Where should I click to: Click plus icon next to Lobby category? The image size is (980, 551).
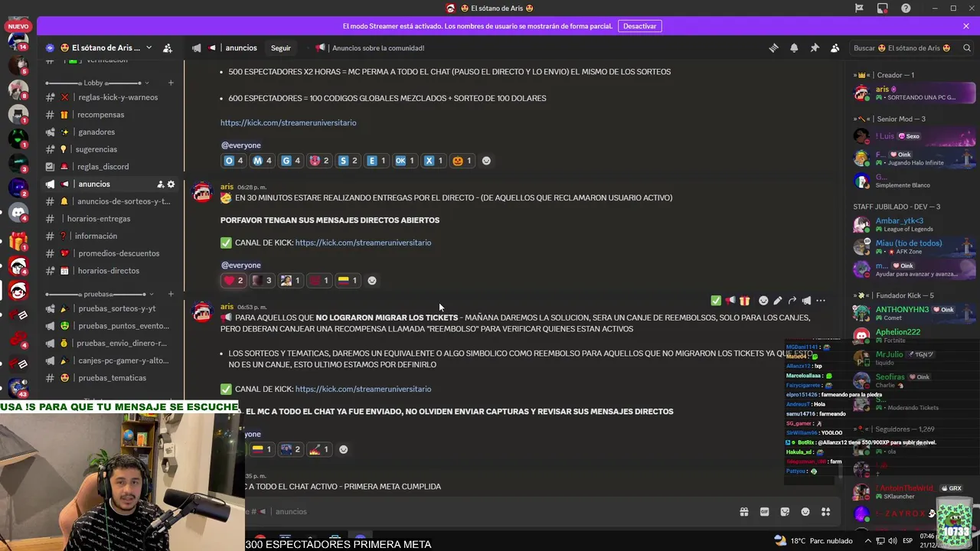(171, 83)
